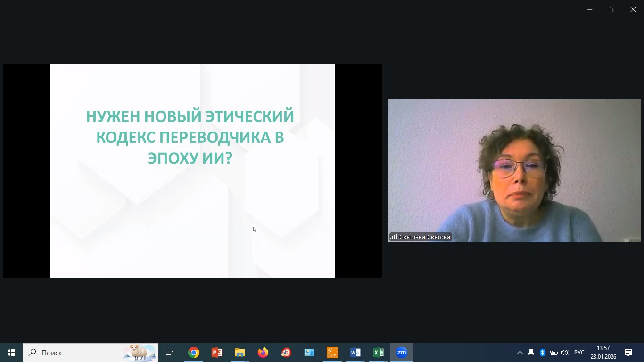The height and width of the screenshot is (362, 644).
Task: Launch Firefox from the taskbar
Action: (x=263, y=353)
